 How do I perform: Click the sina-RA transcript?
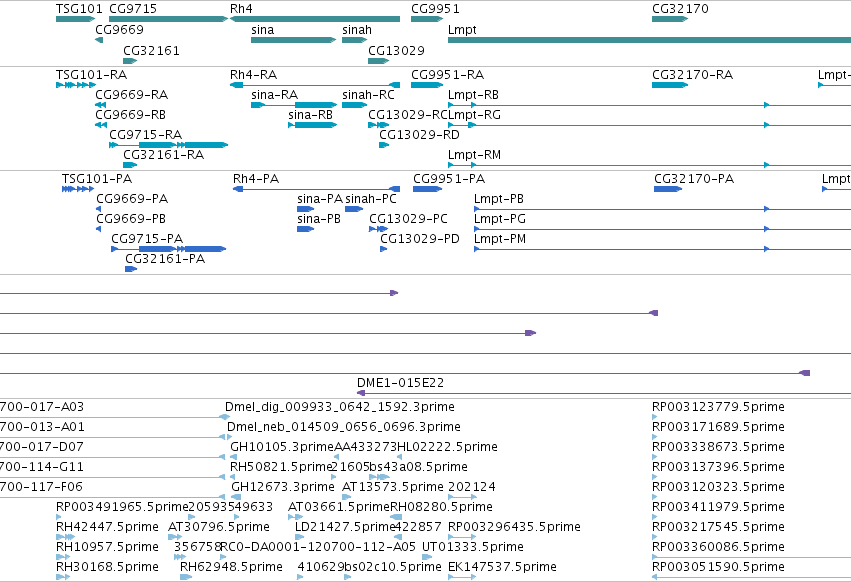tap(294, 105)
